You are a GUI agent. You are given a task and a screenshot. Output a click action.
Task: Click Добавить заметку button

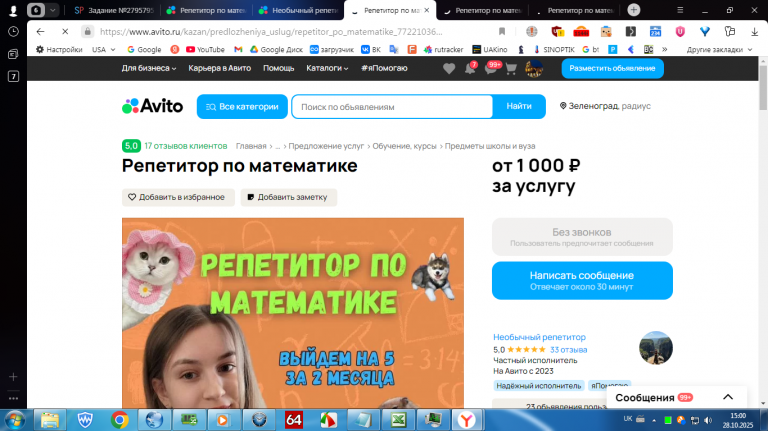pos(288,197)
